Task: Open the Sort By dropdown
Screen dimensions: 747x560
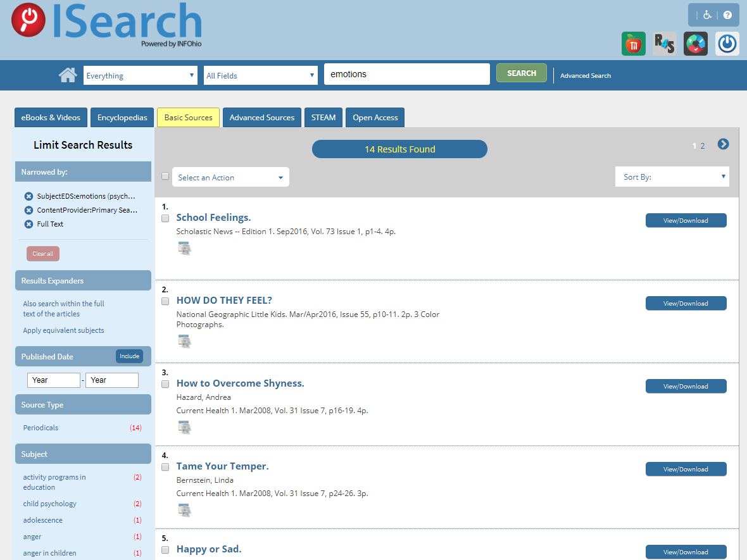Action: coord(672,177)
